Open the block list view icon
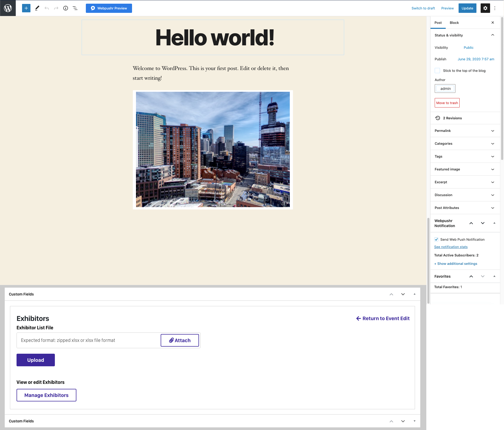504x430 pixels. coord(75,8)
